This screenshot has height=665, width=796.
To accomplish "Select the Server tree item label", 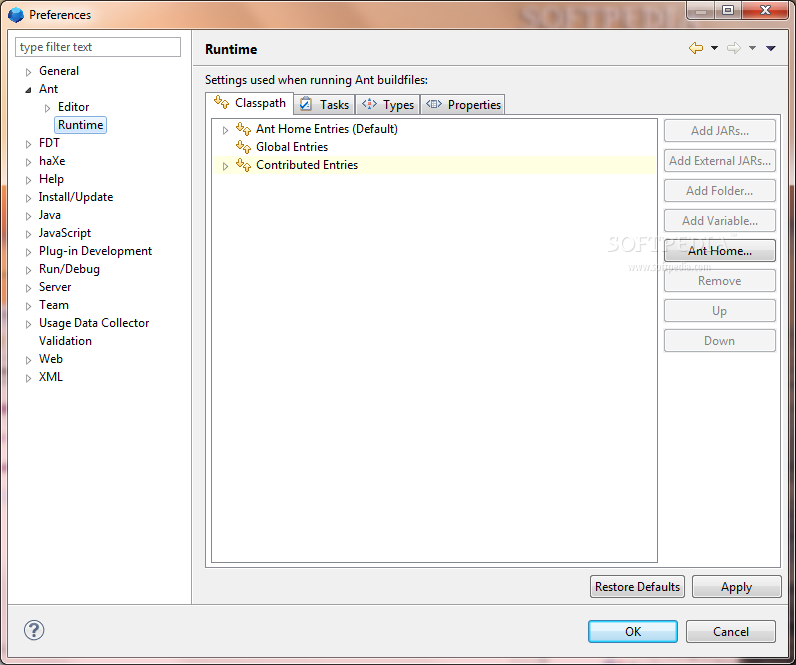I will pos(55,287).
